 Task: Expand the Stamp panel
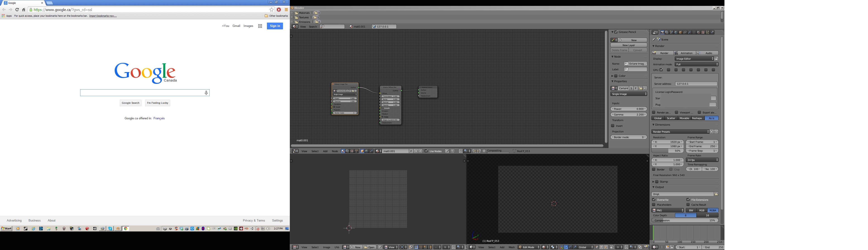[653, 182]
